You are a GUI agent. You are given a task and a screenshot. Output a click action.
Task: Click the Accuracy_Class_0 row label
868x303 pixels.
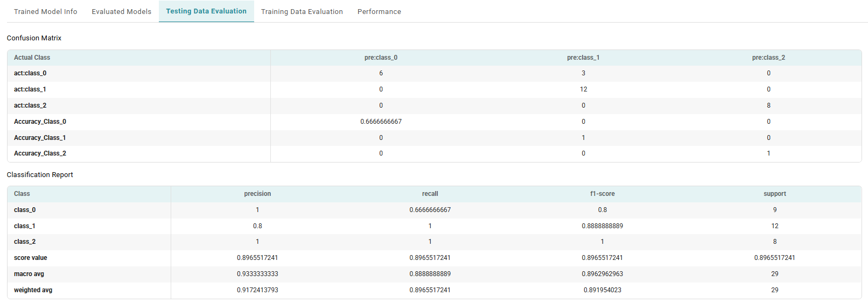40,122
